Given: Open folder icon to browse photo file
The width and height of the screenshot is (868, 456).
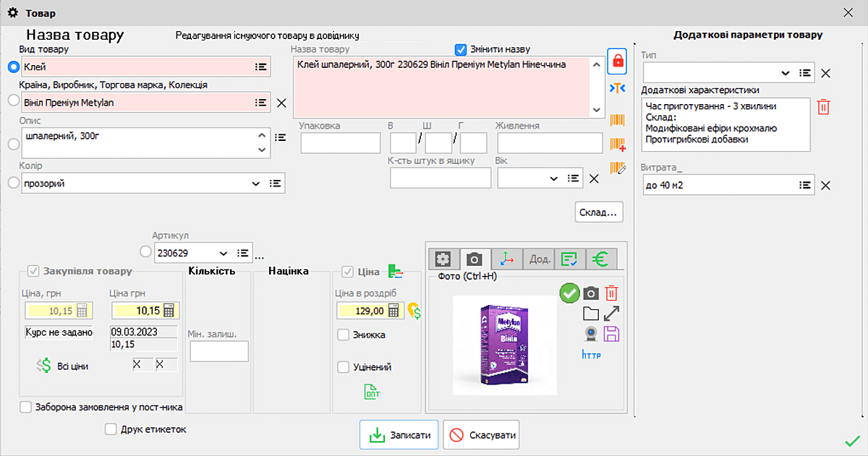Looking at the screenshot, I should coord(591,314).
